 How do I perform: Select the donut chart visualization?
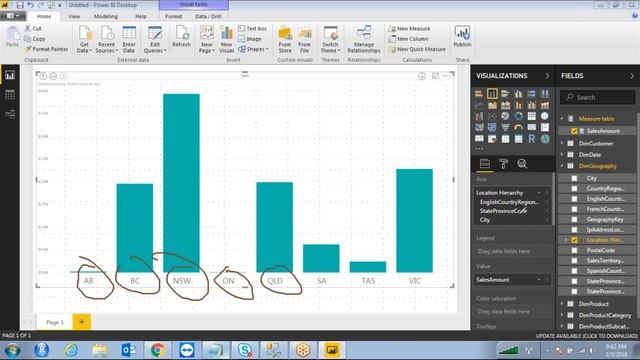[518, 116]
